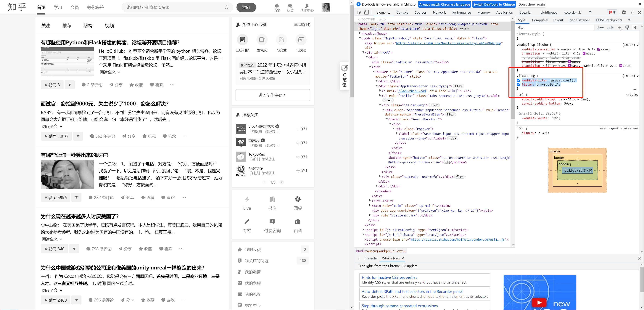This screenshot has width=644, height=310.
Task: Toggle the .cls element classes button
Action: tap(610, 28)
